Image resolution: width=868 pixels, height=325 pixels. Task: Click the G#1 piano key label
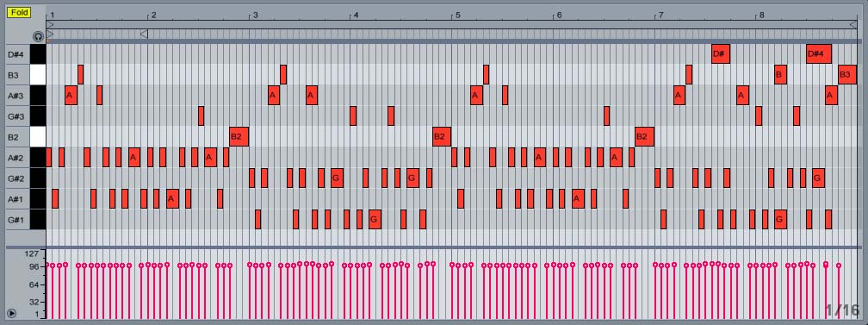tap(16, 220)
